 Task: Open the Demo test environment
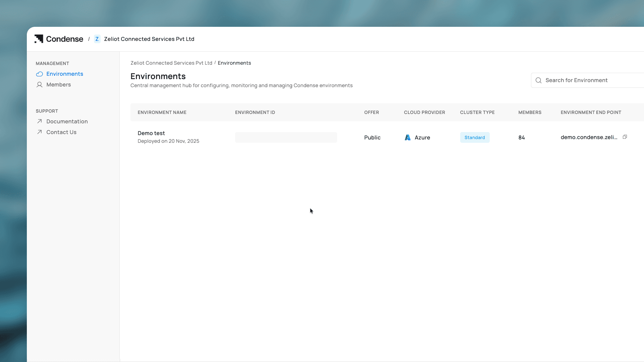[151, 133]
